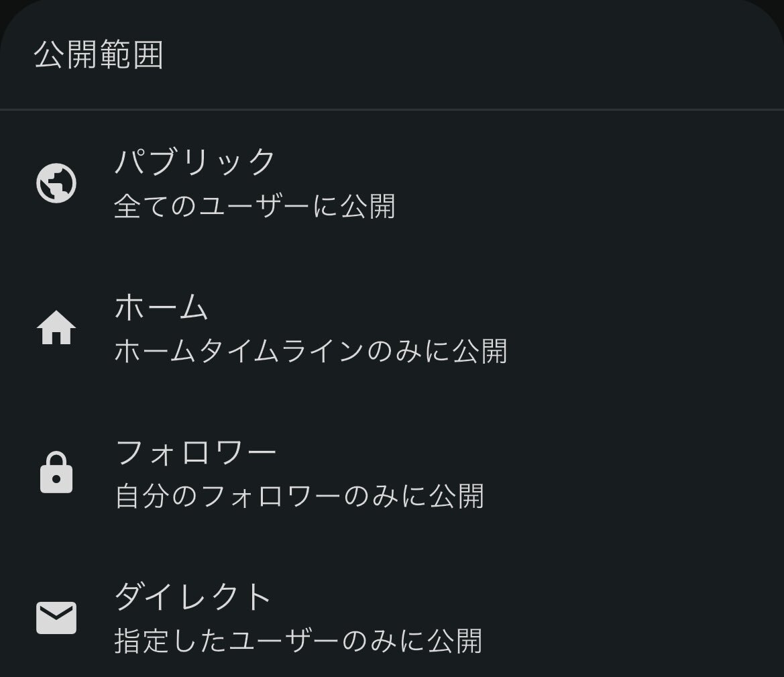Choose 指定したユーザーのみに公開 description
This screenshot has width=784, height=677.
coord(298,641)
